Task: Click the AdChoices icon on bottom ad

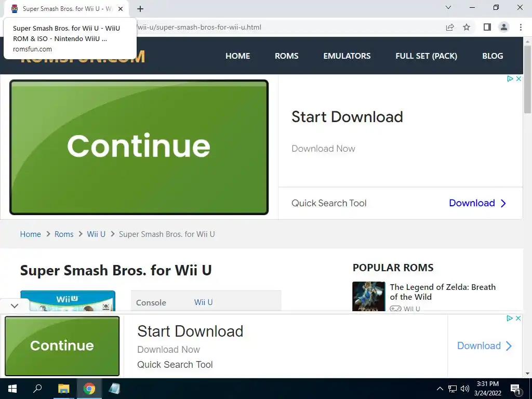Action: point(510,318)
